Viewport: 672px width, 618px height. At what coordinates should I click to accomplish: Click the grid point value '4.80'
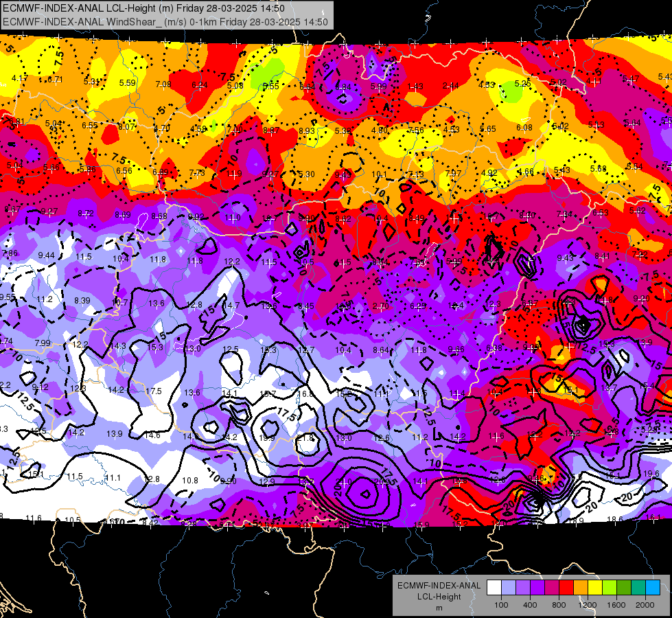380,130
